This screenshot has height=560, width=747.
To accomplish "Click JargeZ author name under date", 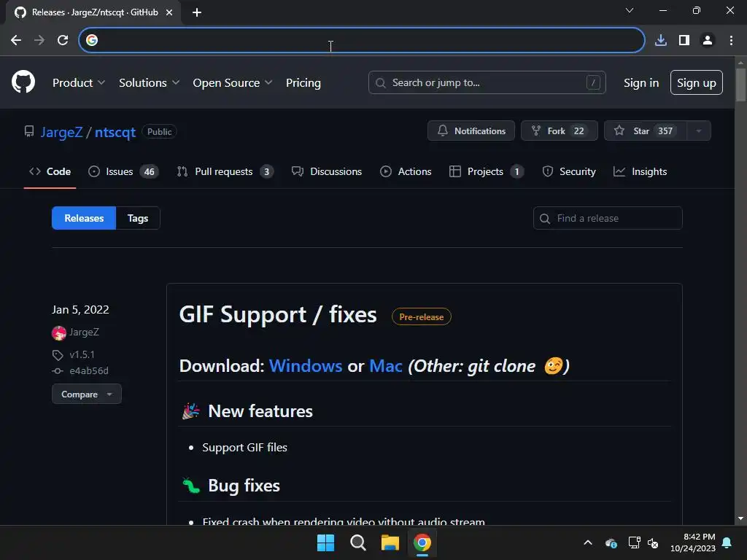I will [85, 332].
